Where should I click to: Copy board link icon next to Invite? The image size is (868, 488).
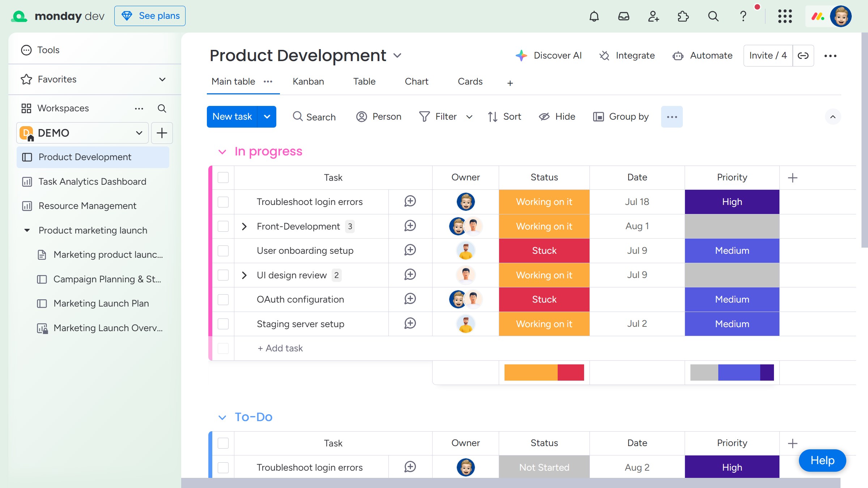803,56
